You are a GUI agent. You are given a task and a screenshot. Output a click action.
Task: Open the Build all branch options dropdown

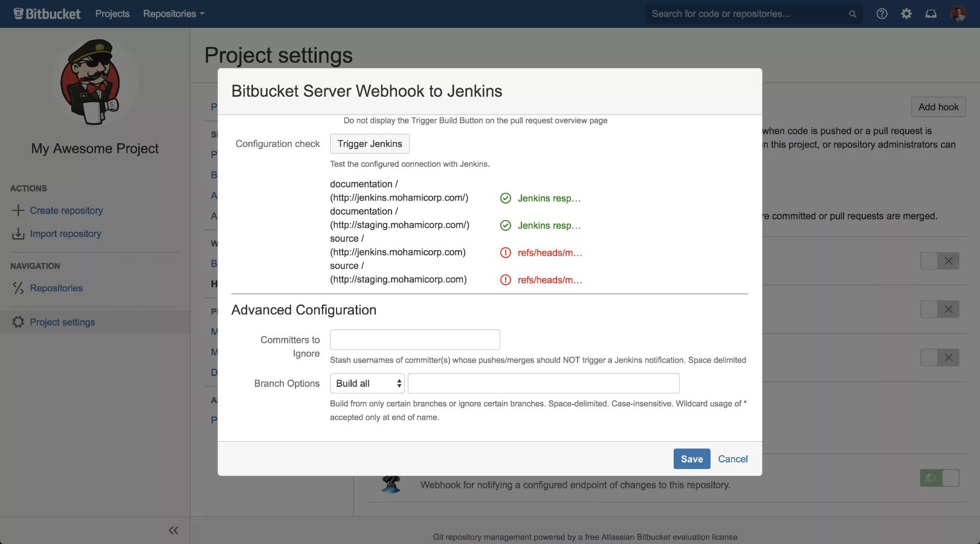tap(367, 383)
